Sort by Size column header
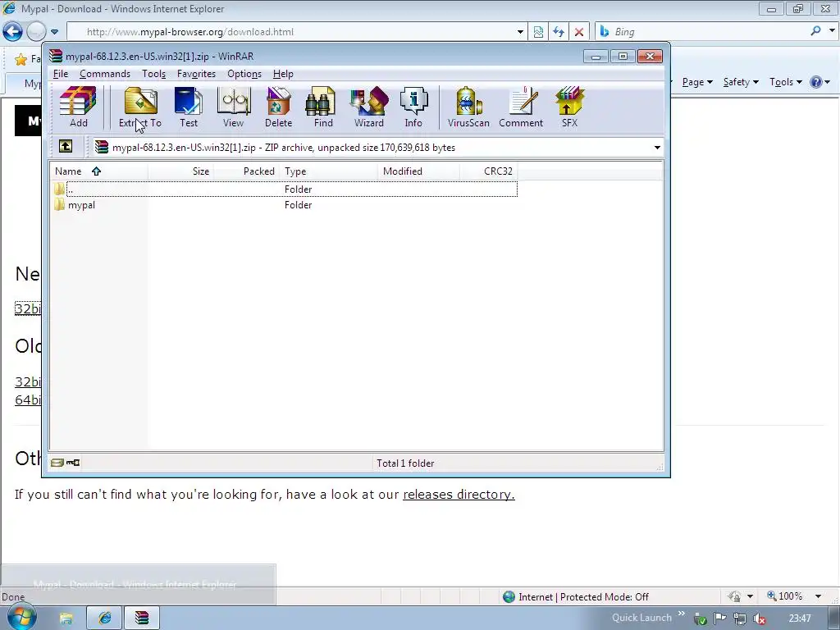 pos(181,171)
